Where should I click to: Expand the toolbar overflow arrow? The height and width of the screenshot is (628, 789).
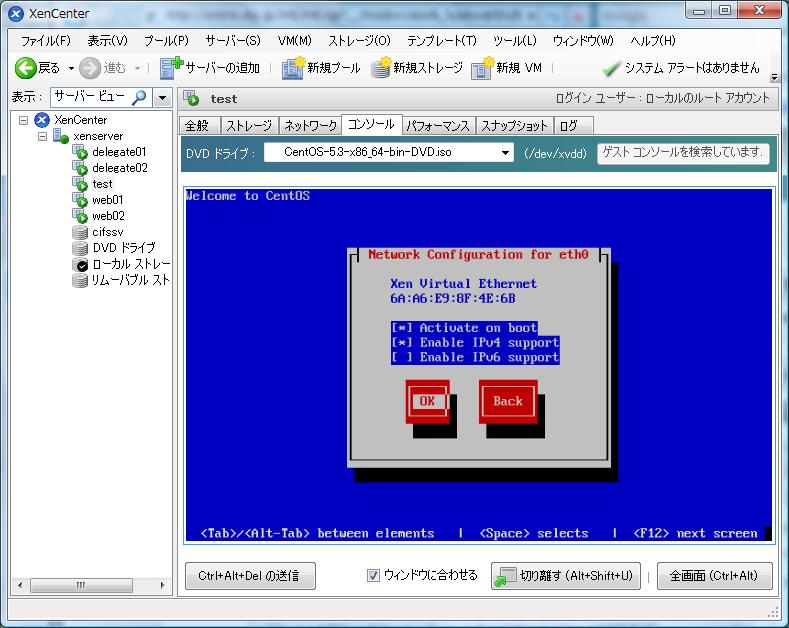(x=774, y=77)
